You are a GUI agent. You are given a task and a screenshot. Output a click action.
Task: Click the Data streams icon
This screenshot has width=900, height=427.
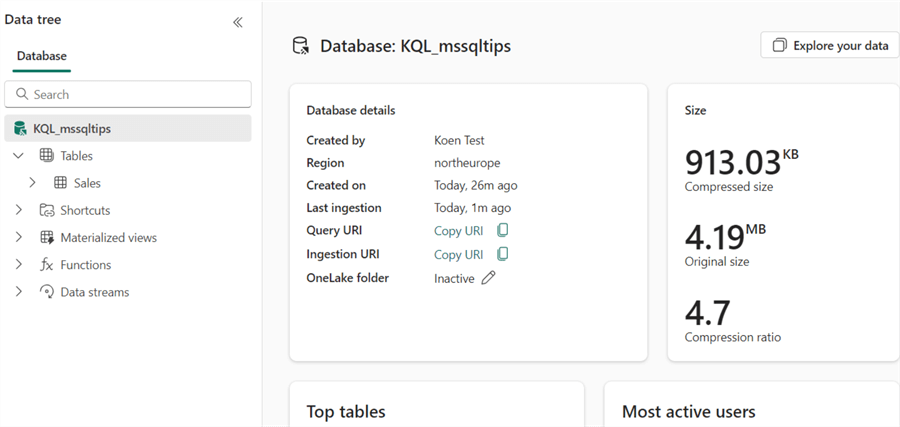click(46, 292)
